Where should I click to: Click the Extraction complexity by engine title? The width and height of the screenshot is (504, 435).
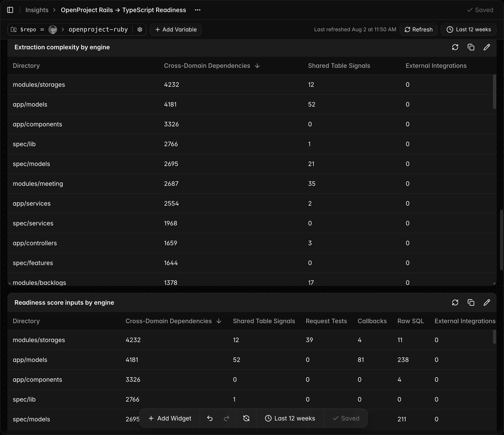(62, 47)
